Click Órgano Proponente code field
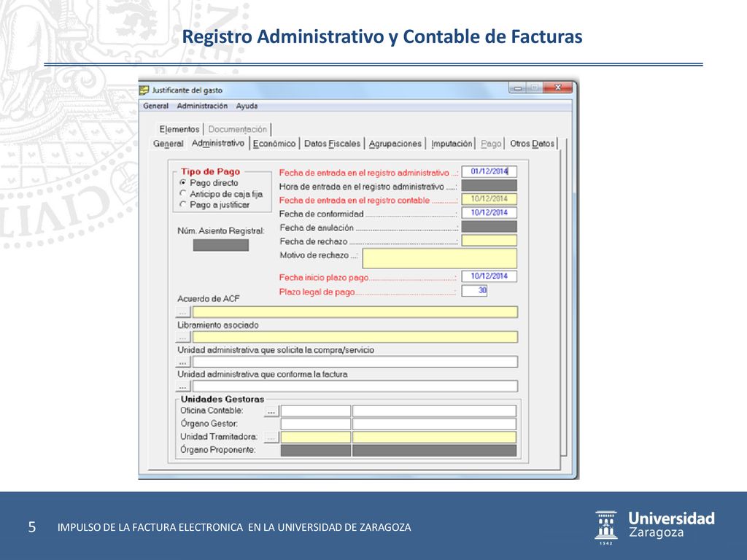Image resolution: width=747 pixels, height=560 pixels. [x=315, y=451]
